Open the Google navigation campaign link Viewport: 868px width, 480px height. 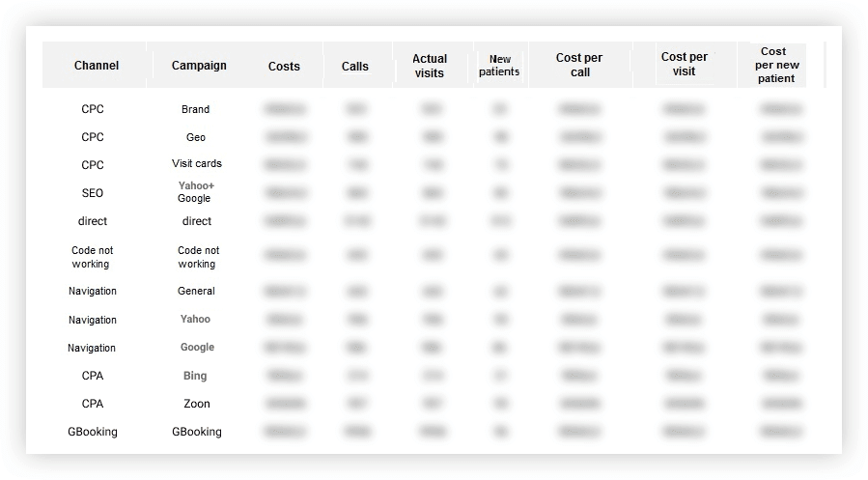(197, 347)
